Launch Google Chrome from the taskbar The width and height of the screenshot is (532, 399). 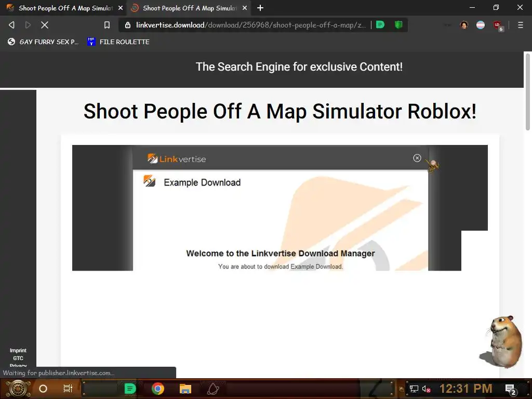click(x=158, y=389)
